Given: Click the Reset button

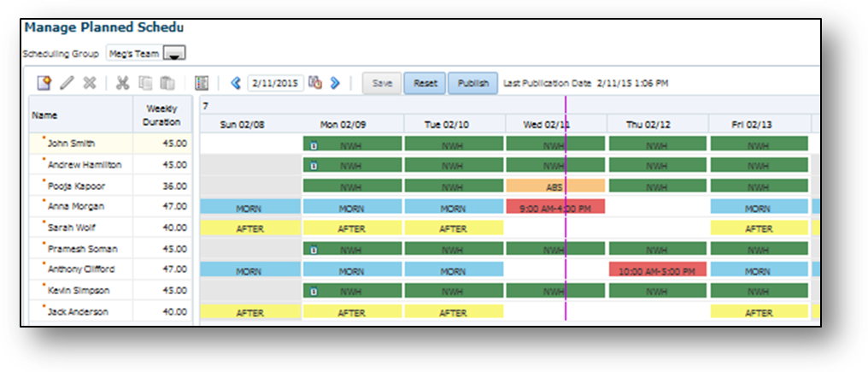Looking at the screenshot, I should point(425,83).
